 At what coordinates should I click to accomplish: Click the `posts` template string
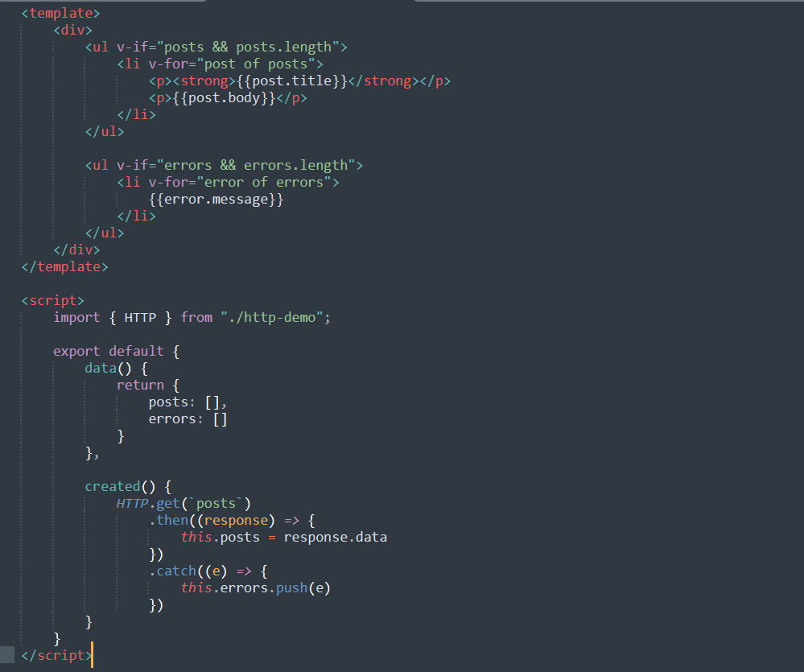coord(216,504)
